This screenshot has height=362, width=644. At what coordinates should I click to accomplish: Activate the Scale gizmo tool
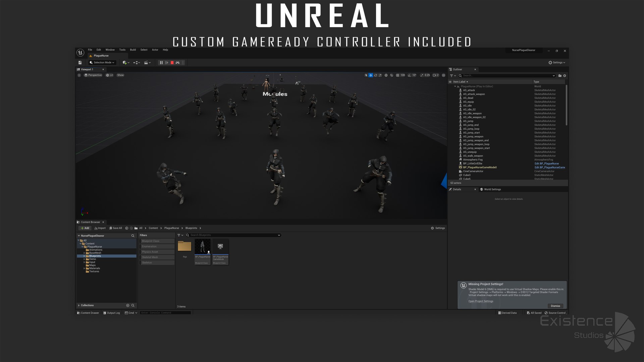click(380, 75)
